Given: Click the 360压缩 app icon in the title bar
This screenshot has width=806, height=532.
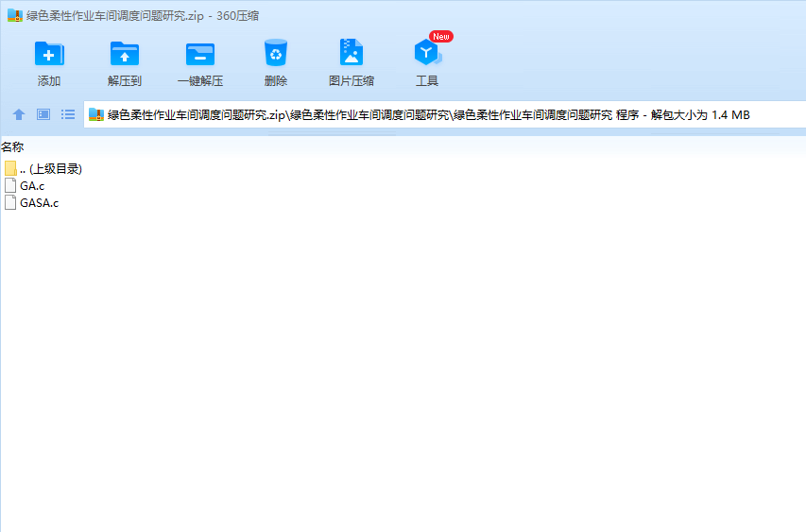Looking at the screenshot, I should (15, 15).
